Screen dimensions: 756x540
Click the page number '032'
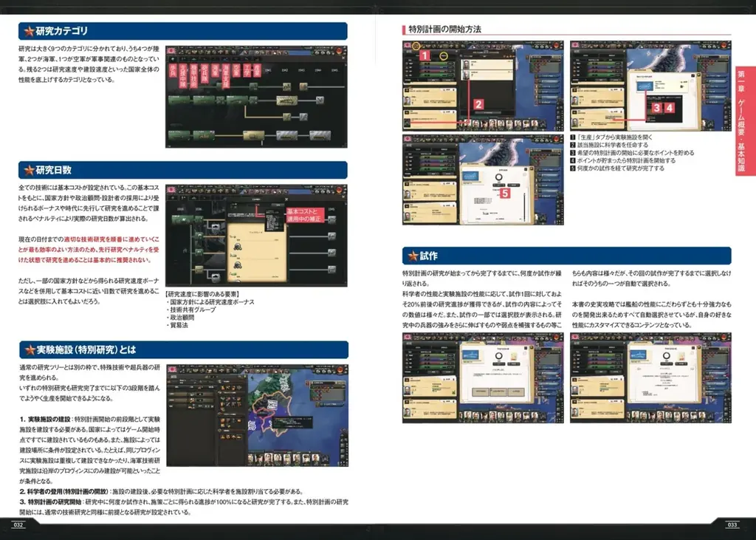(x=18, y=525)
